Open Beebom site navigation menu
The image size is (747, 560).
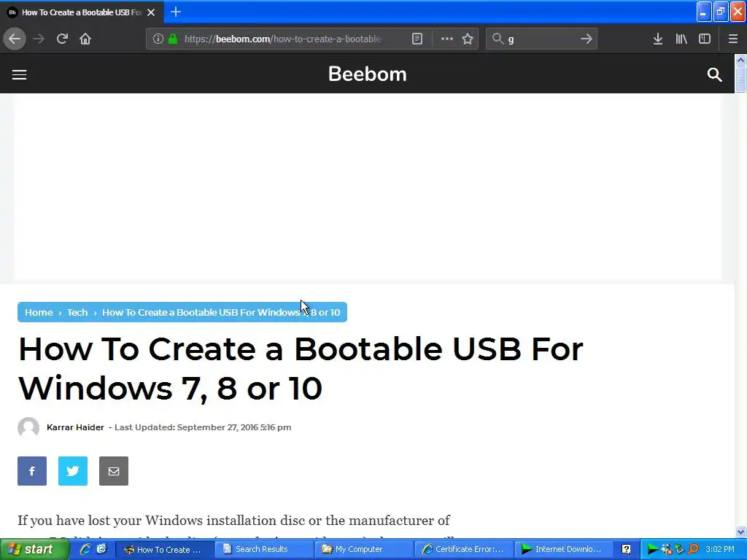19,74
